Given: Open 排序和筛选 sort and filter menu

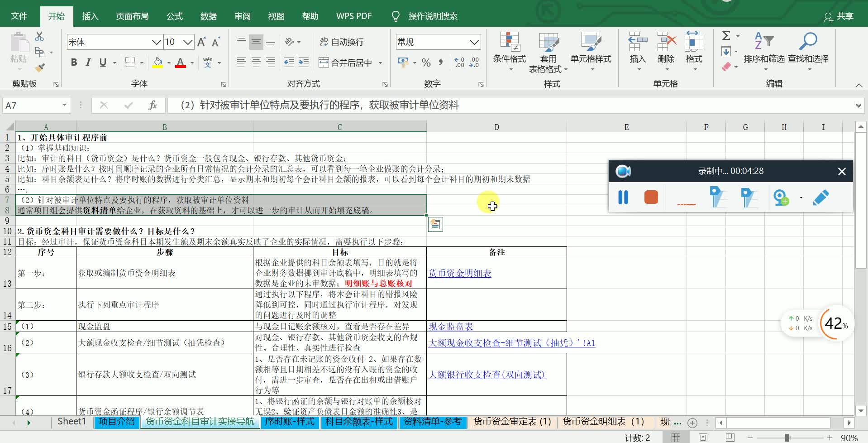Looking at the screenshot, I should (764, 52).
